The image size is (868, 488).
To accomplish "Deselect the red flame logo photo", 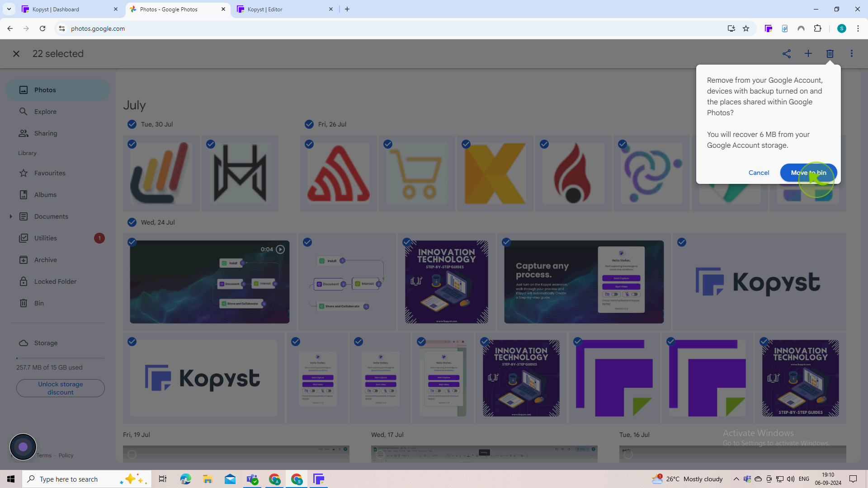I will (x=544, y=144).
